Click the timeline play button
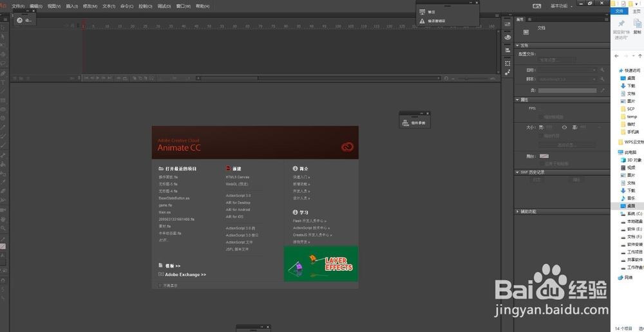 pyautogui.click(x=98, y=78)
